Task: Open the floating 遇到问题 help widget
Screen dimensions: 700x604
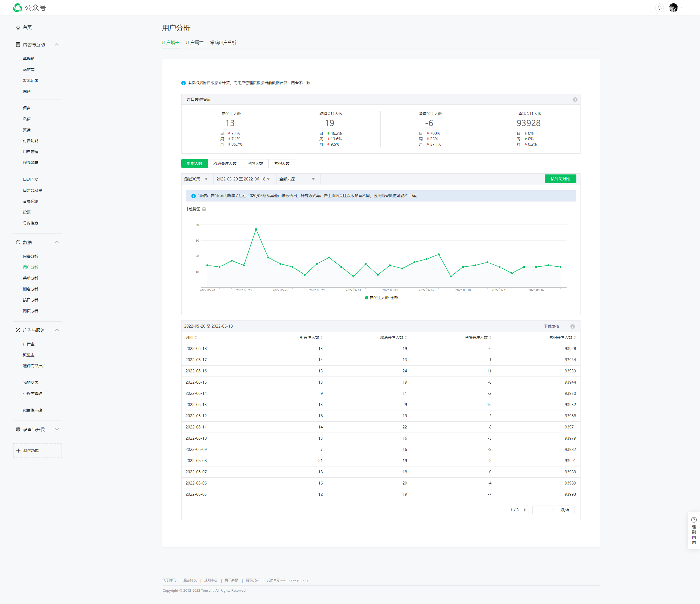Action: point(694,531)
